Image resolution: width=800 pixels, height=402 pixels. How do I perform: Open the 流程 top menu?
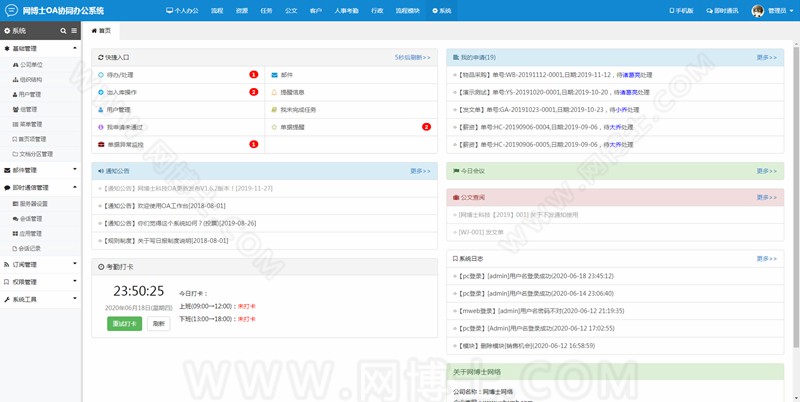coord(217,11)
